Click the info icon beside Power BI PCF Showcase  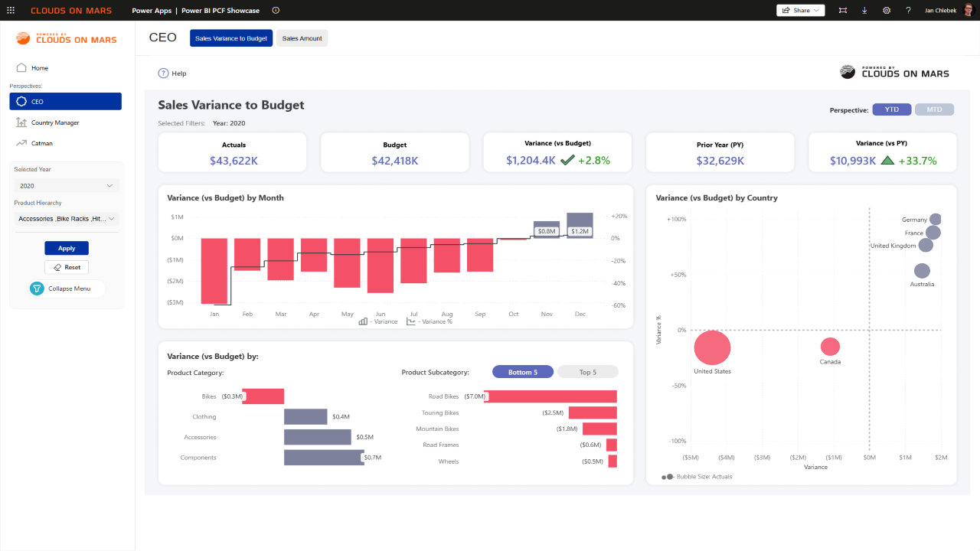click(x=276, y=11)
